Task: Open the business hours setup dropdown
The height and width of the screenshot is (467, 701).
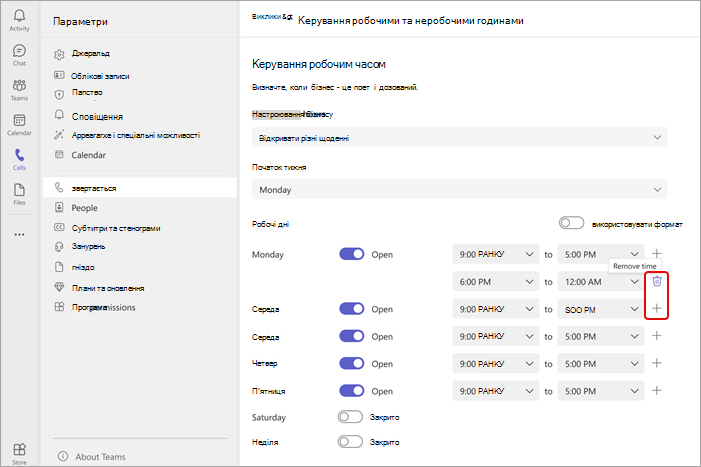Action: 460,137
